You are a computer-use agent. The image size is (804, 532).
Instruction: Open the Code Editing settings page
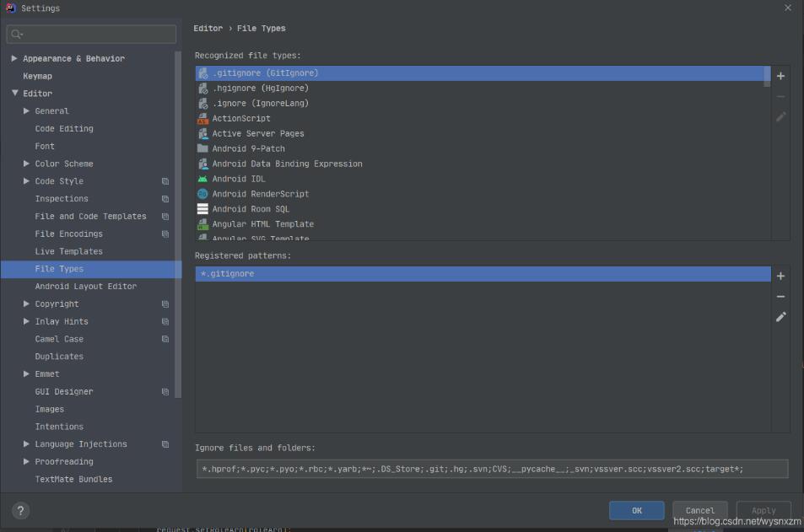(x=64, y=129)
